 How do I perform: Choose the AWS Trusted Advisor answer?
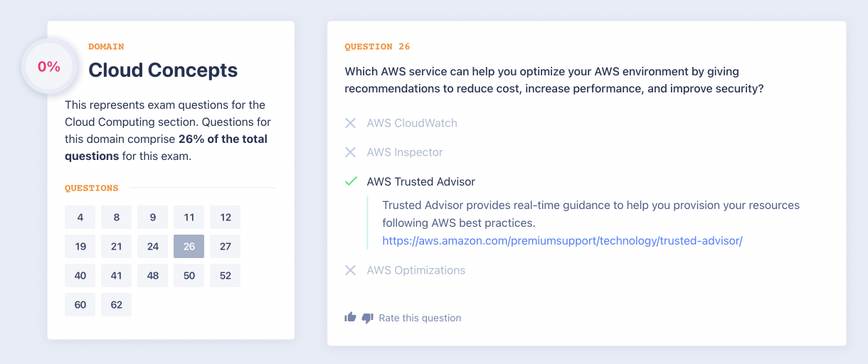(420, 181)
